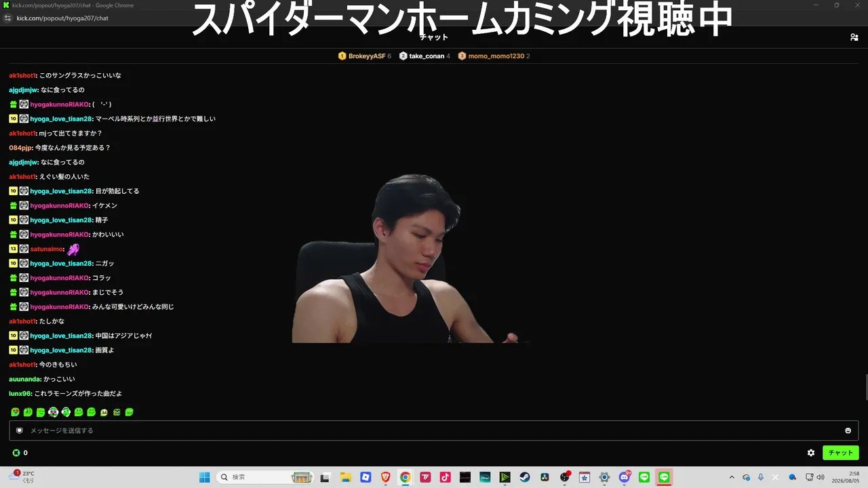Click the message えぐい髪の人いた
868x488 pixels.
(x=64, y=177)
